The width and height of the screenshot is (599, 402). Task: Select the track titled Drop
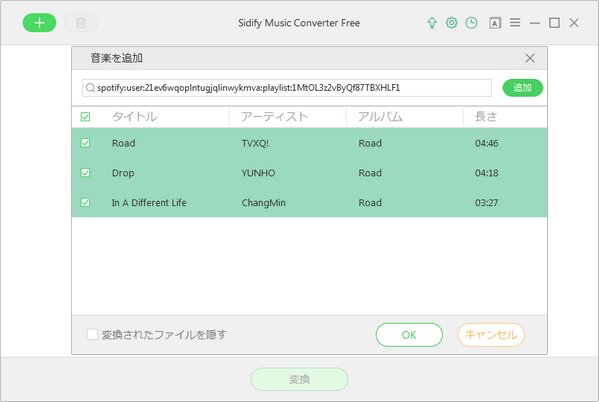coord(123,173)
